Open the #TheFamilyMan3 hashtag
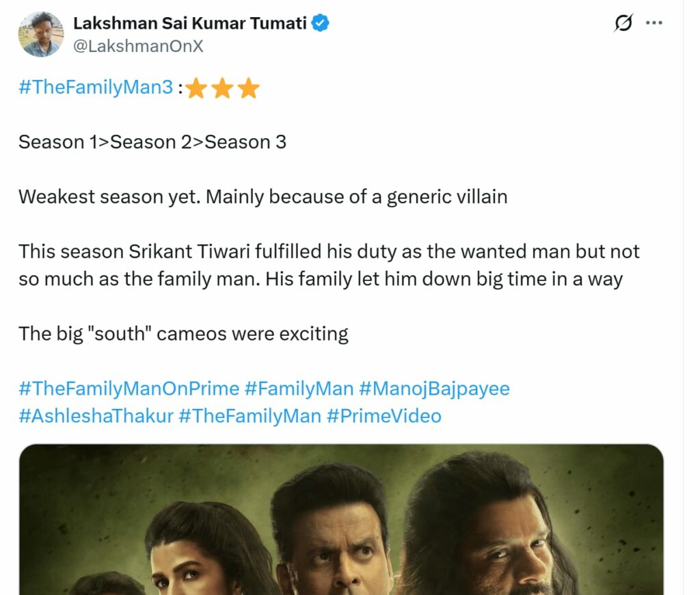Screen dimensions: 700x595 [96, 88]
